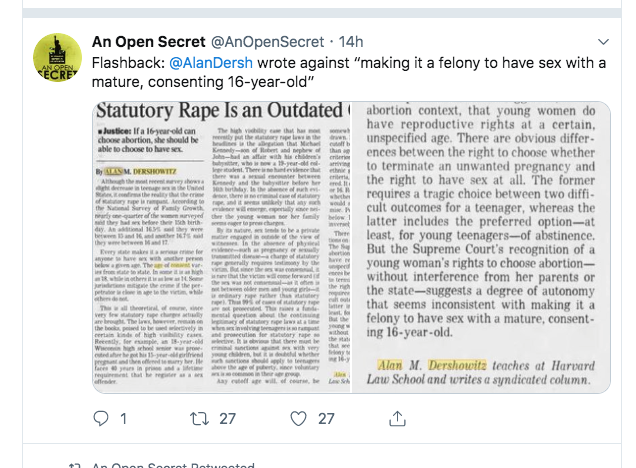
Task: Click the retweeted icon below the tweet
Action: point(74,465)
